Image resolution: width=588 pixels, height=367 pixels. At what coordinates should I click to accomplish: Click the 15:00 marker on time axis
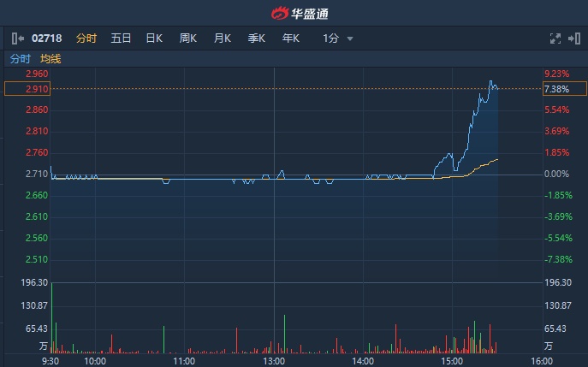[451, 361]
